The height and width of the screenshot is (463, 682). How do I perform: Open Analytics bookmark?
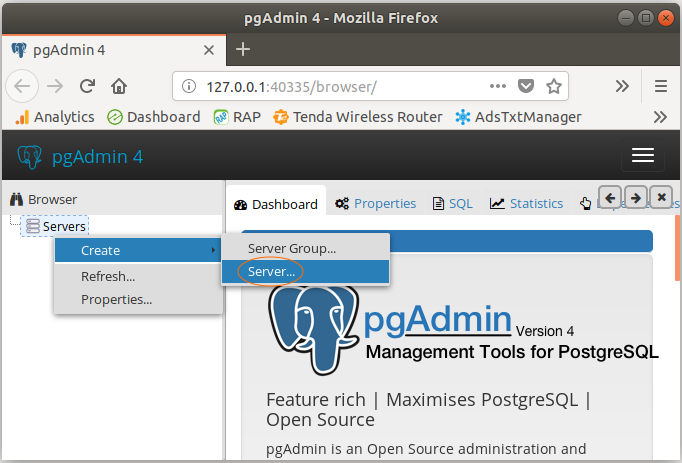pyautogui.click(x=55, y=117)
